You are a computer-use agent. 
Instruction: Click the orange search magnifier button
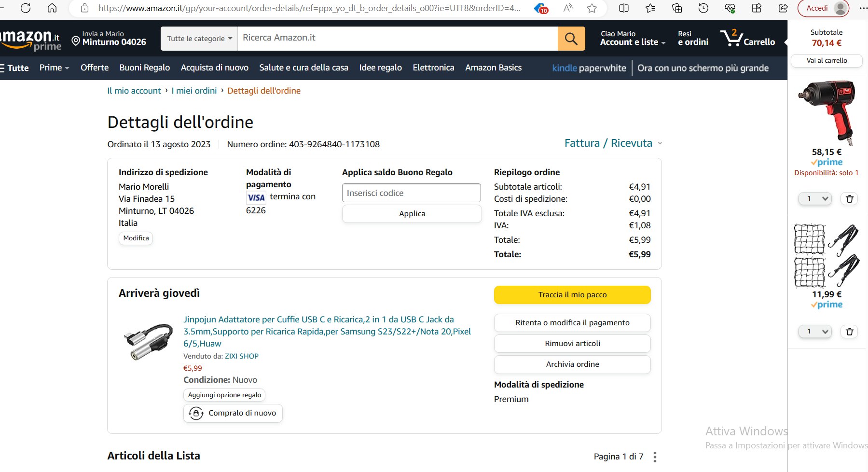(571, 39)
